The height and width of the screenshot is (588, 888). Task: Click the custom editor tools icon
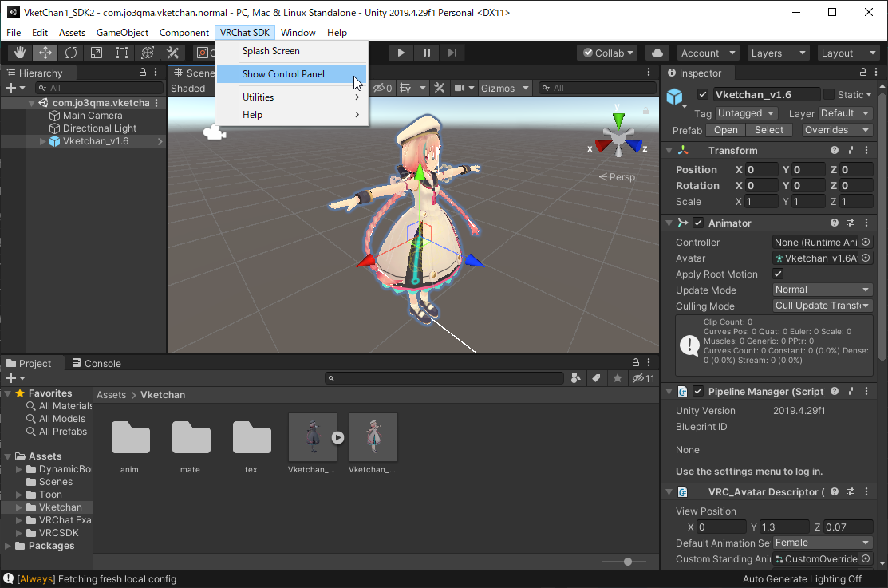tap(173, 53)
